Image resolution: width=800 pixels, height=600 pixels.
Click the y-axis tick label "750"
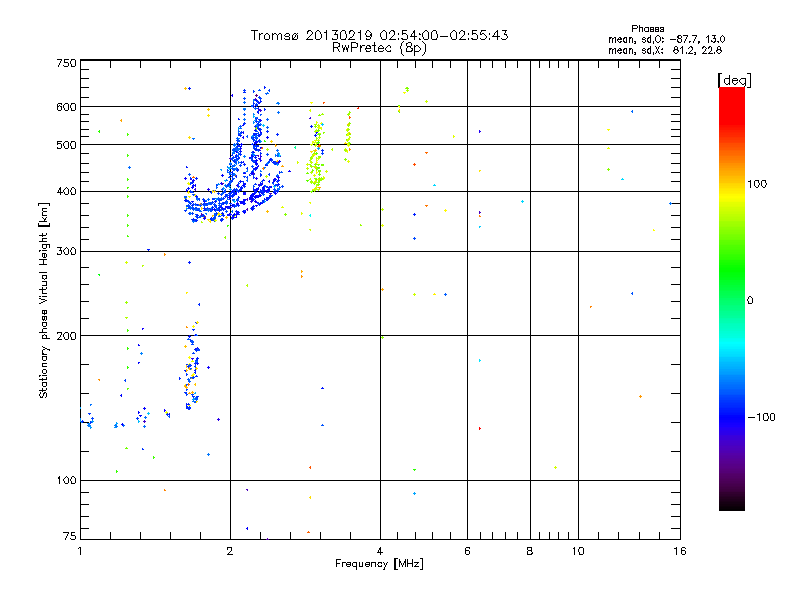click(x=66, y=63)
